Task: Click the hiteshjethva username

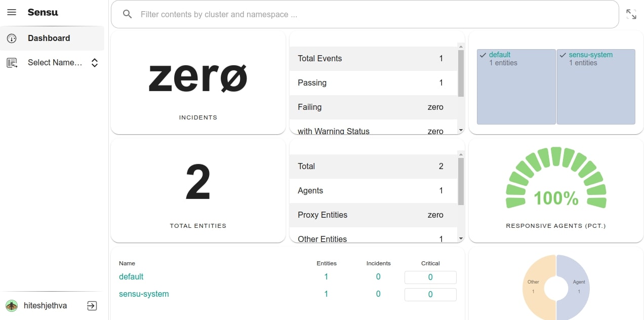Action: coord(46,306)
